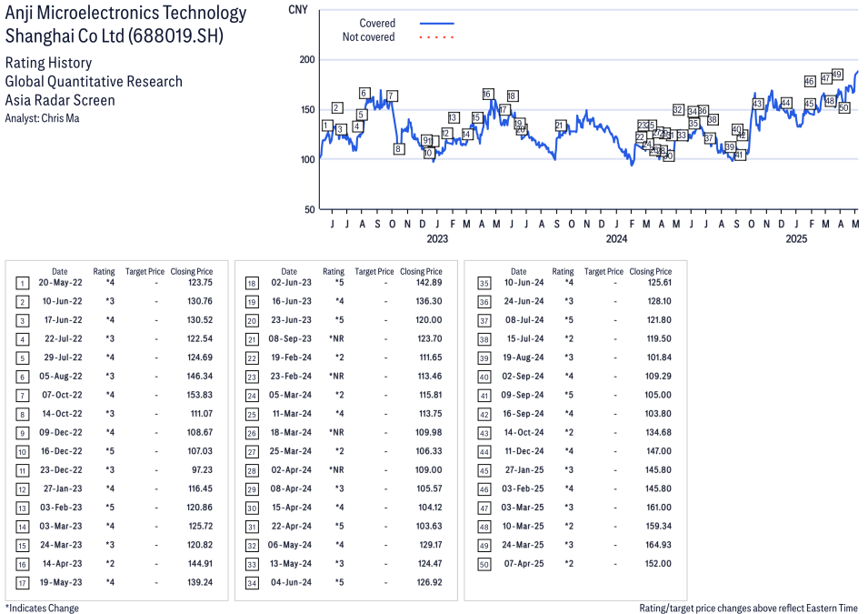This screenshot has height=614, width=868.
Task: Click the Analyst: Chris Ma line
Action: [x=42, y=118]
